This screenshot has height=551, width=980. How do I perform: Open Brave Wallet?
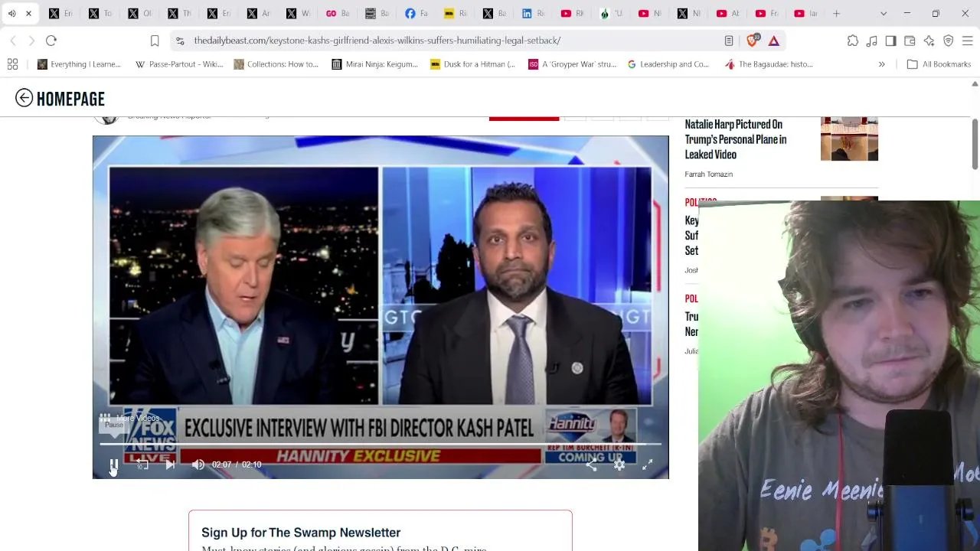coord(910,41)
